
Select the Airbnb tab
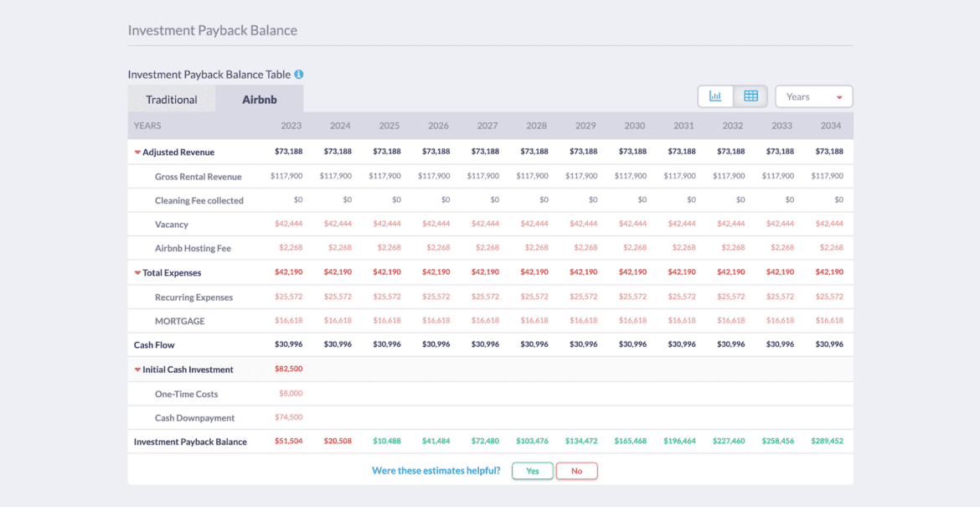260,100
